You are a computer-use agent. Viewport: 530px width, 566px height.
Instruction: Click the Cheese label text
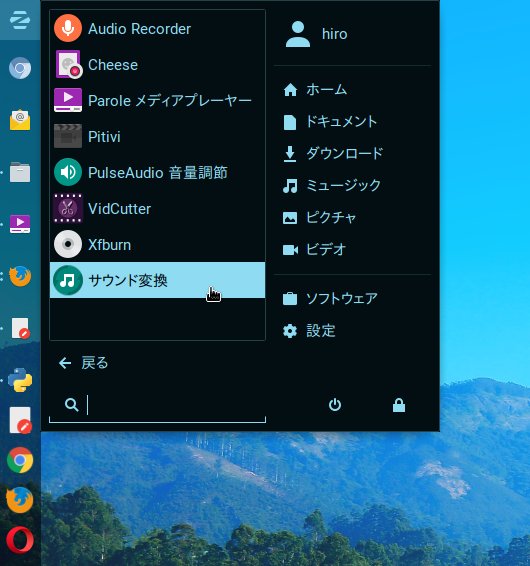tap(113, 65)
